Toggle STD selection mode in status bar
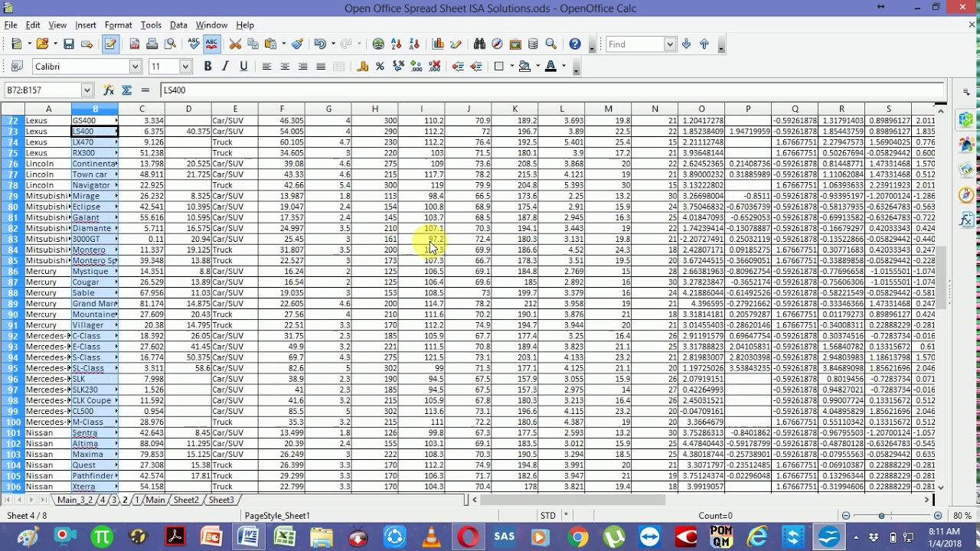The image size is (980, 551). [548, 516]
